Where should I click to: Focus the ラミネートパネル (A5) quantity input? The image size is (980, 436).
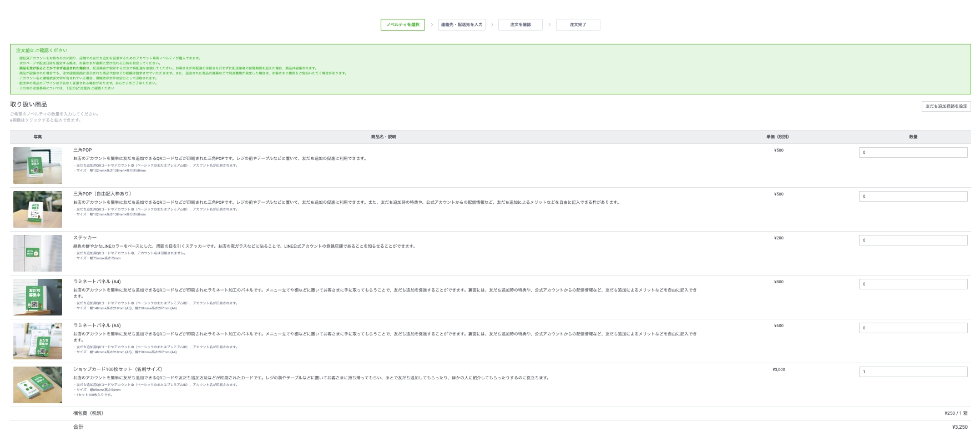tap(913, 328)
